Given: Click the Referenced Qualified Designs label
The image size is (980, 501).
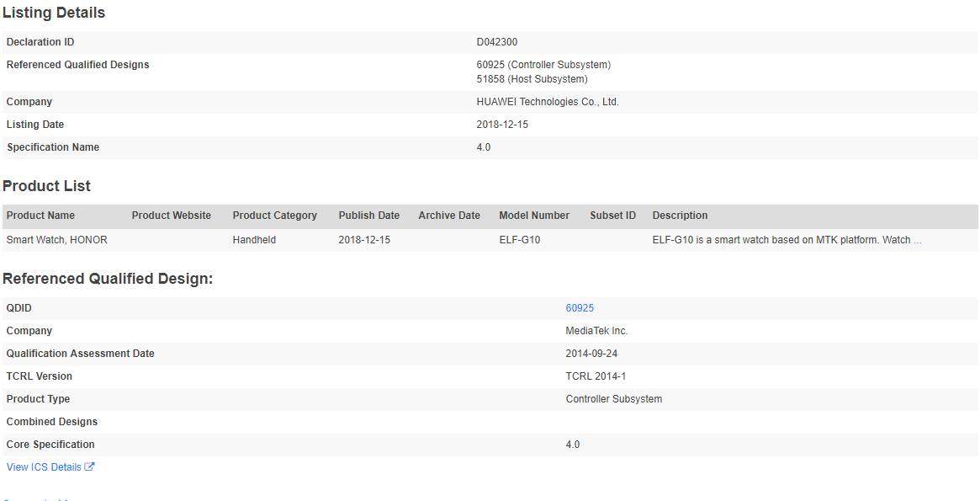Looking at the screenshot, I should point(77,65).
